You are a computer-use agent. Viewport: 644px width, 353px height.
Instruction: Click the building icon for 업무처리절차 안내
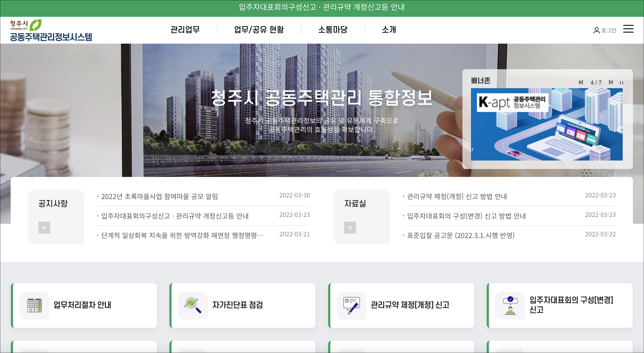34,305
